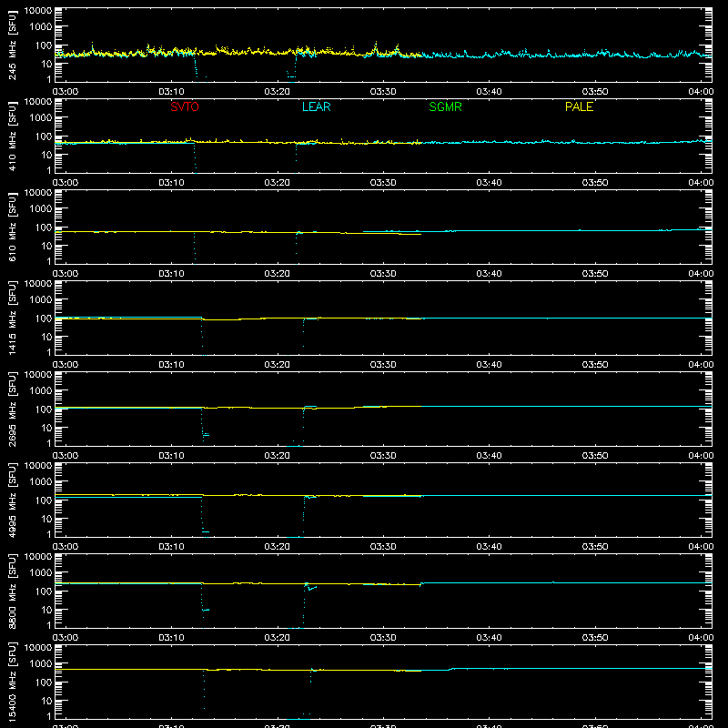Image resolution: width=728 pixels, height=728 pixels.
Task: Select the 8800 MHz [SFU] axis label
Action: point(13,591)
